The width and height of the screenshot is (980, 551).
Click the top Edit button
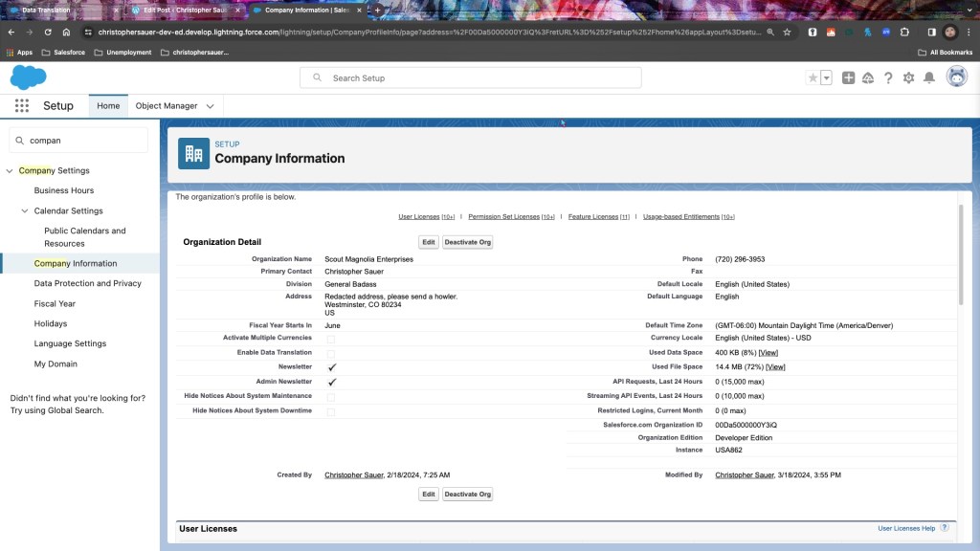429,242
